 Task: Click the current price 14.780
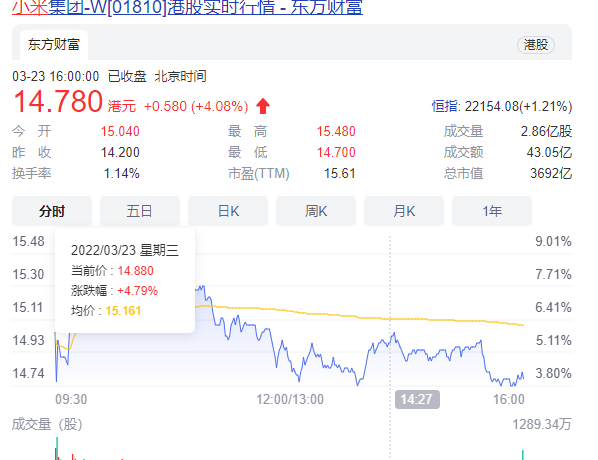pyautogui.click(x=58, y=102)
